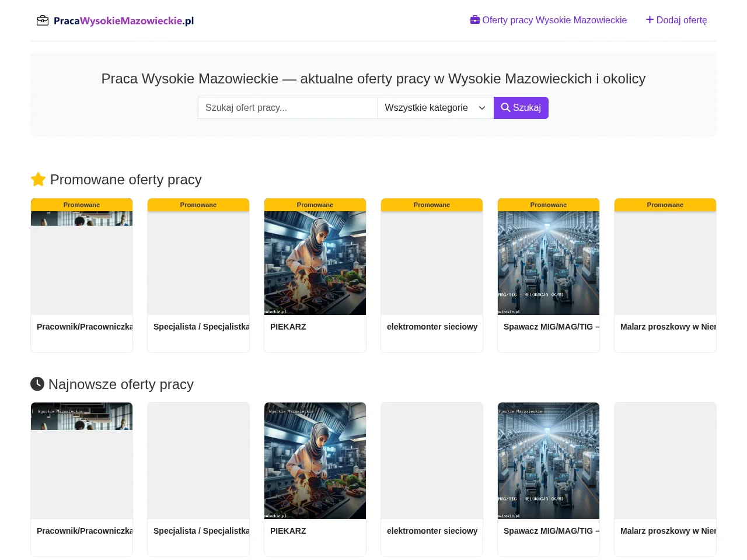The height and width of the screenshot is (560, 747).
Task: Open promoted Spawacz factory image
Action: pos(549,263)
